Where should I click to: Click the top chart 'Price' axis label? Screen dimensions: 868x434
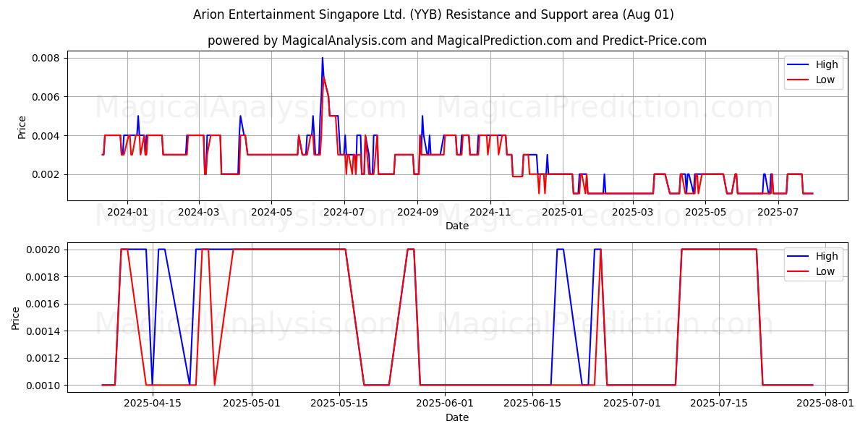[x=22, y=126]
